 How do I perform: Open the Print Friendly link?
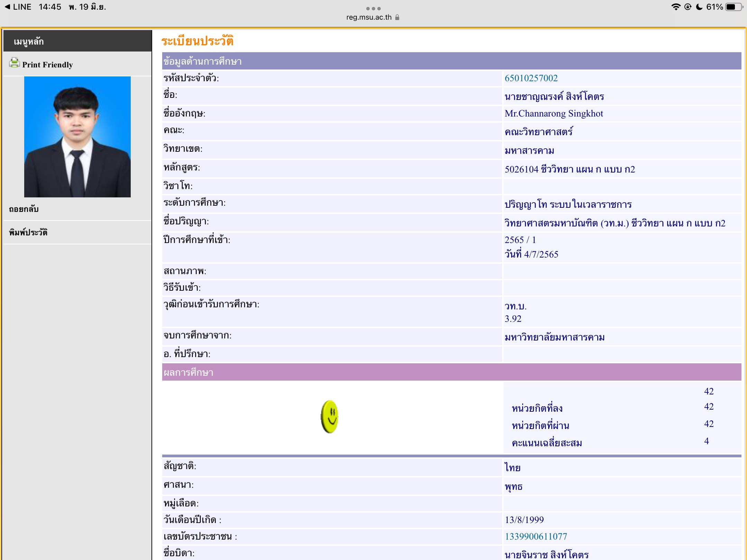pyautogui.click(x=47, y=65)
